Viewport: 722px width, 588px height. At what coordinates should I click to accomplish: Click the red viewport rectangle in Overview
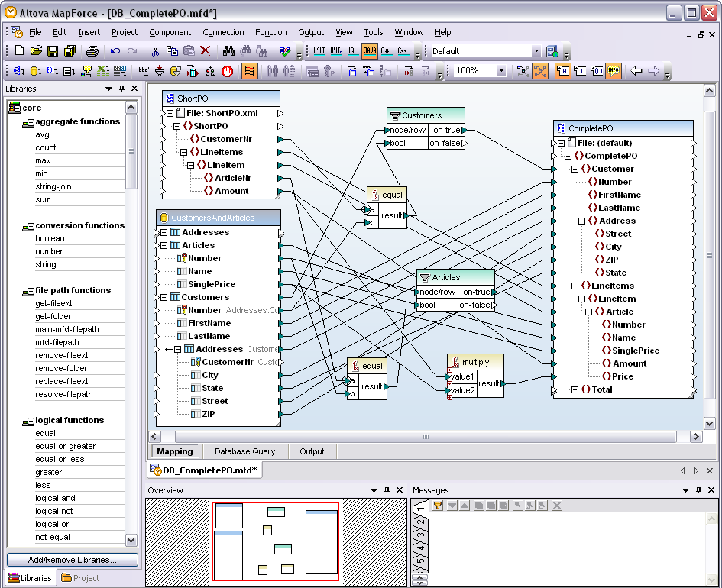(275, 541)
